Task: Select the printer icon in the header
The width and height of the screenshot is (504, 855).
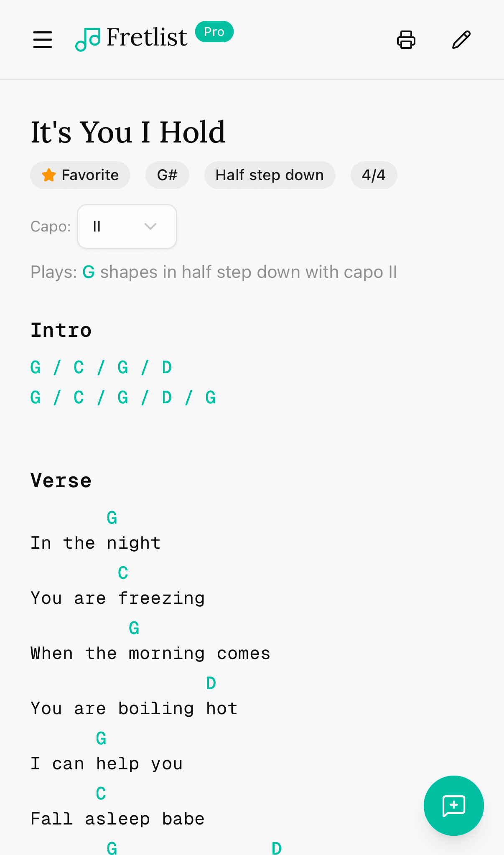Action: coord(405,40)
